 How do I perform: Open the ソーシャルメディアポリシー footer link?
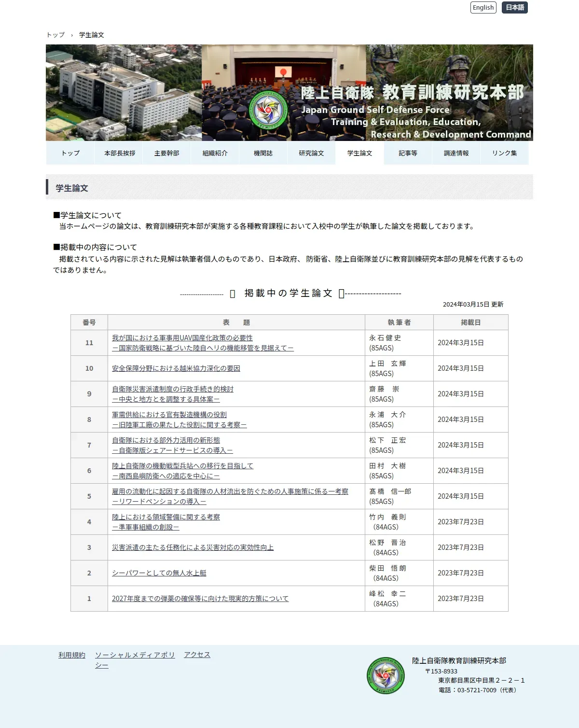click(x=135, y=660)
